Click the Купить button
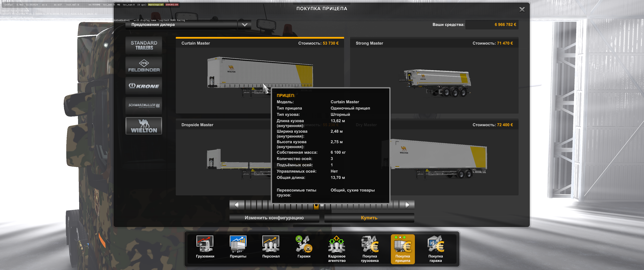This screenshot has height=270, width=644. tap(369, 218)
